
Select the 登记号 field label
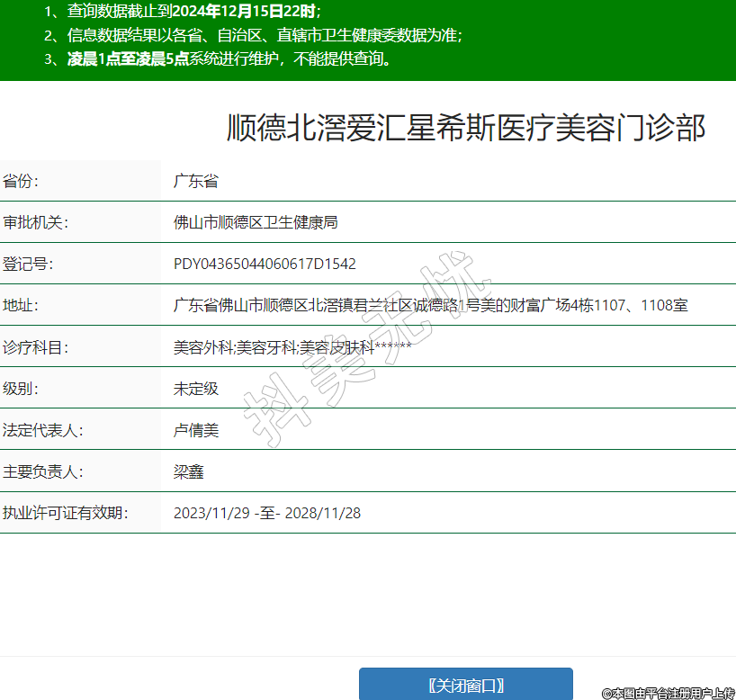click(x=29, y=264)
